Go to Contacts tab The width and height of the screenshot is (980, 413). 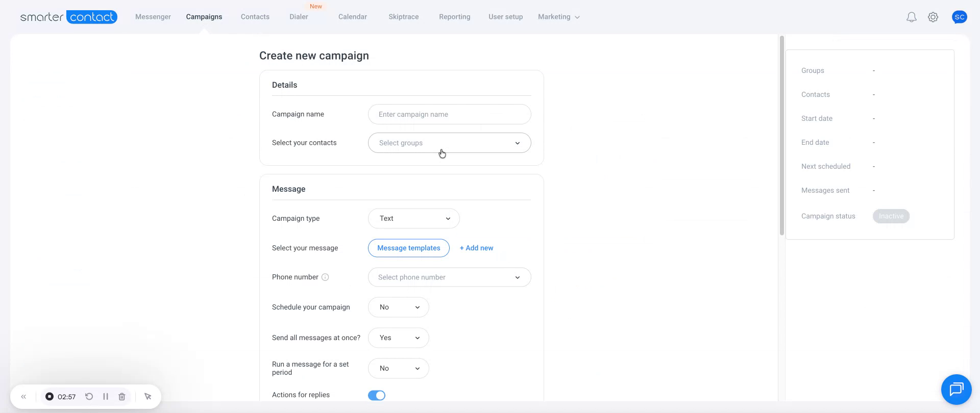pyautogui.click(x=255, y=17)
